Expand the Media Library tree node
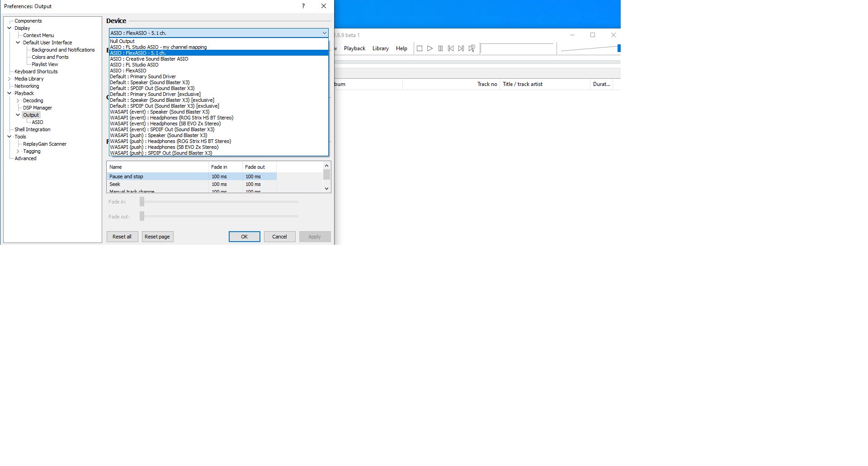This screenshot has height=466, width=868. pos(9,79)
